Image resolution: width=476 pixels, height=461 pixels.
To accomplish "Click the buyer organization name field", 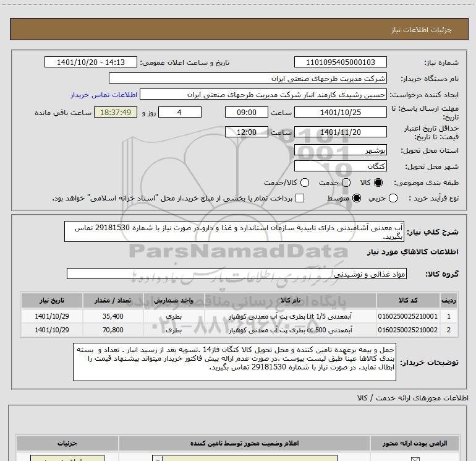I will coord(248,78).
